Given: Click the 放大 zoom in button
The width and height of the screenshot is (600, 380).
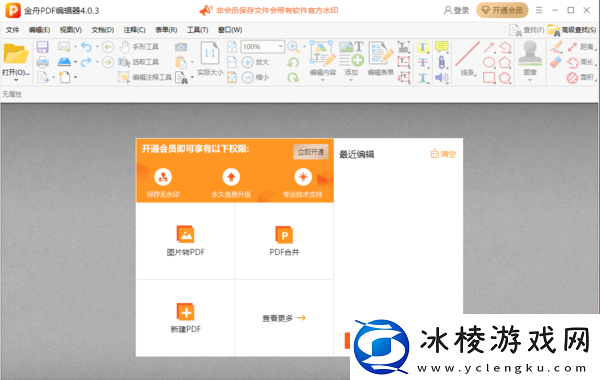Looking at the screenshot, I should [x=255, y=62].
